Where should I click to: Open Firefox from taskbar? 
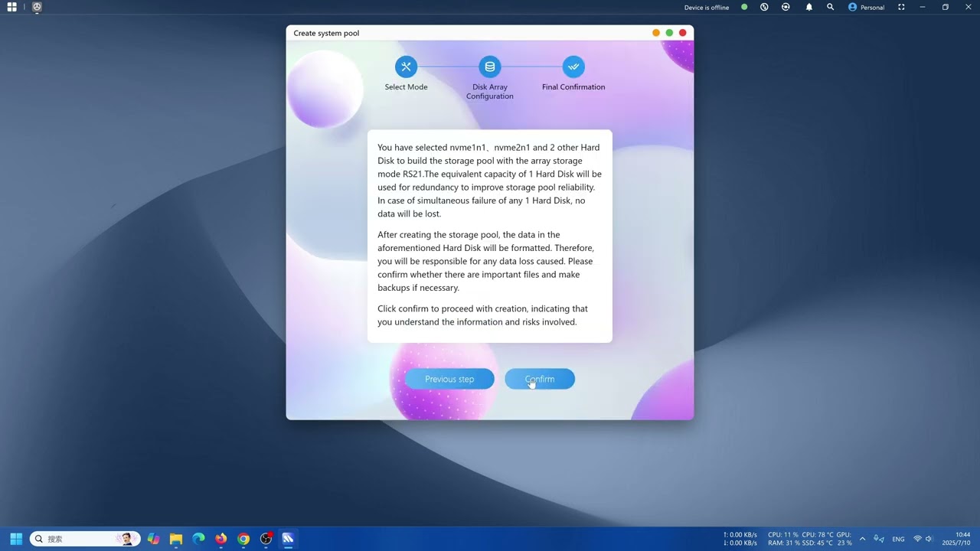221,539
